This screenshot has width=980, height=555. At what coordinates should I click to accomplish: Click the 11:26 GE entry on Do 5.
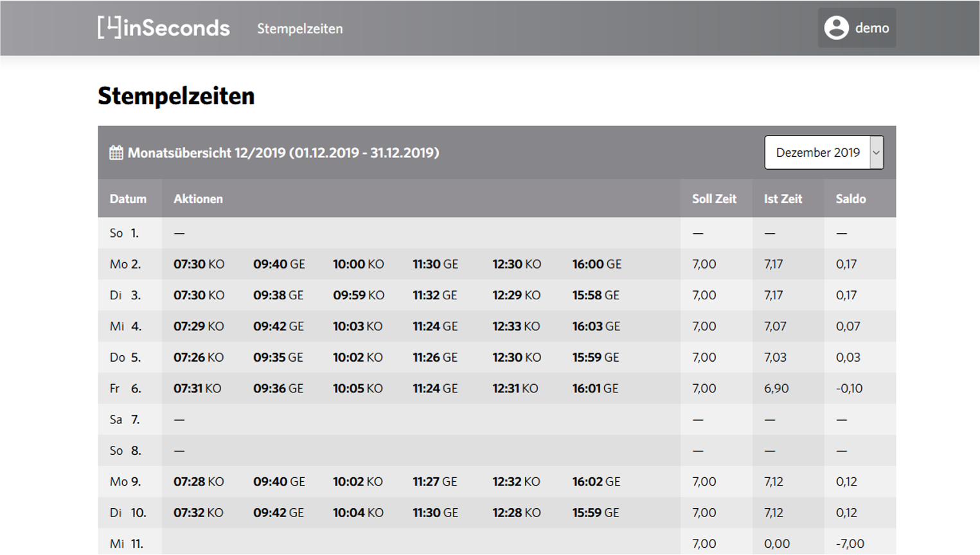click(435, 357)
